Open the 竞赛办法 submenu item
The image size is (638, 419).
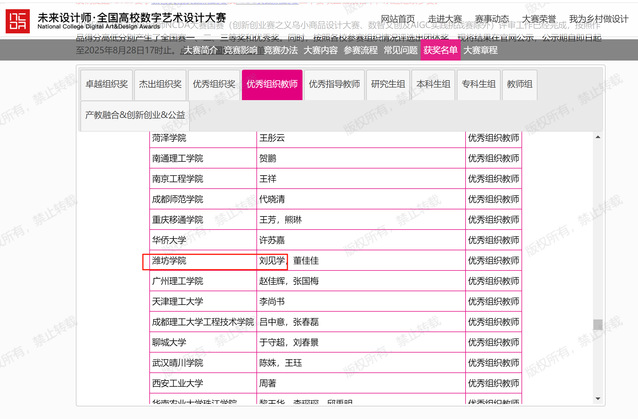click(x=281, y=49)
